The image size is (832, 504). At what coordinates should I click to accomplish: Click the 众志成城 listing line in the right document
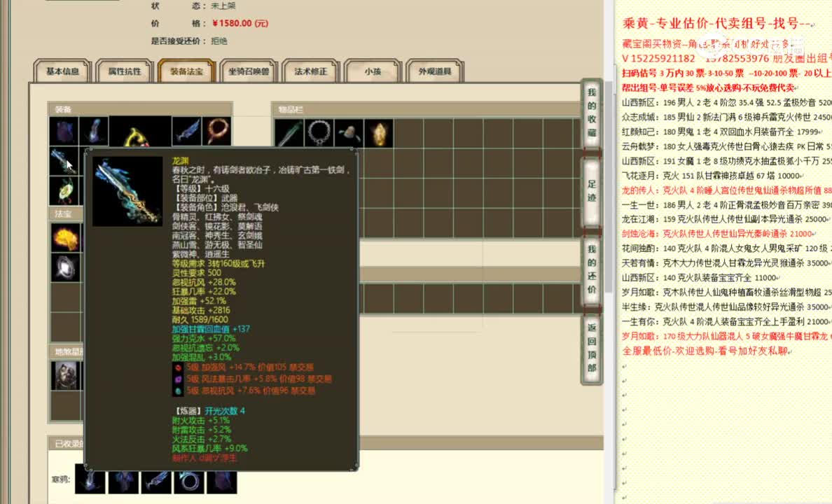point(726,117)
